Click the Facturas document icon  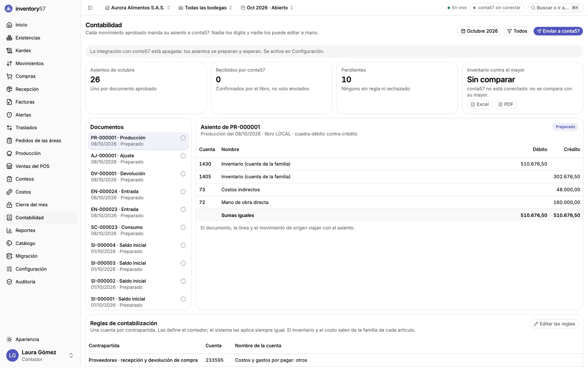tap(9, 102)
